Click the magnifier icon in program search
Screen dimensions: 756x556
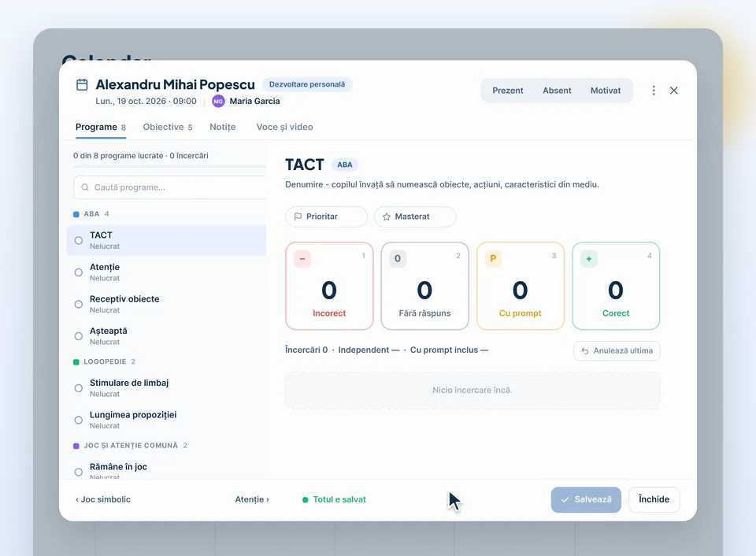(x=85, y=187)
